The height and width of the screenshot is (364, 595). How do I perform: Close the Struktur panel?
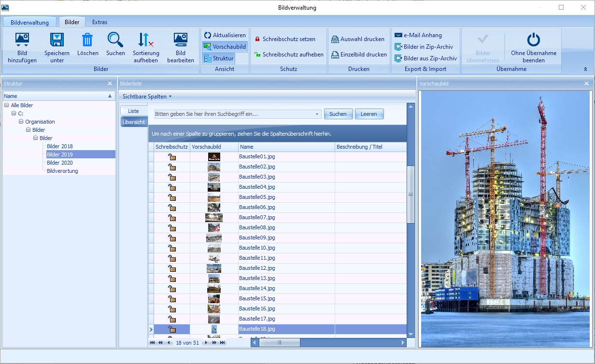coord(110,84)
